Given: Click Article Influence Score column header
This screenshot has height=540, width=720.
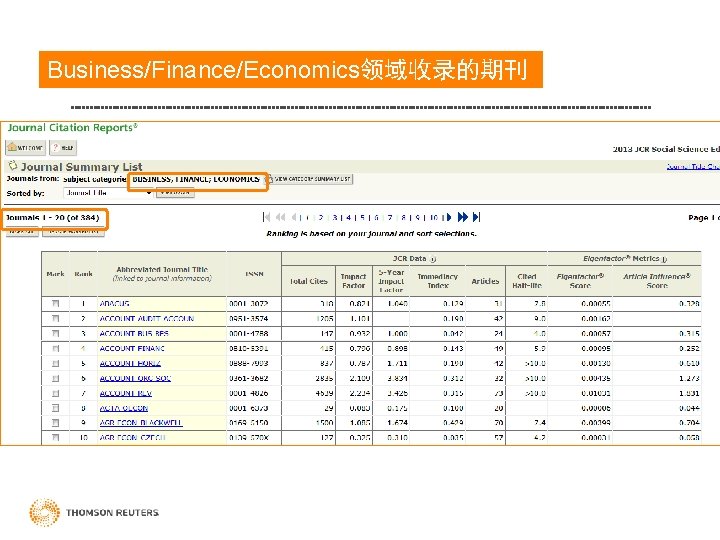Looking at the screenshot, I should (657, 281).
